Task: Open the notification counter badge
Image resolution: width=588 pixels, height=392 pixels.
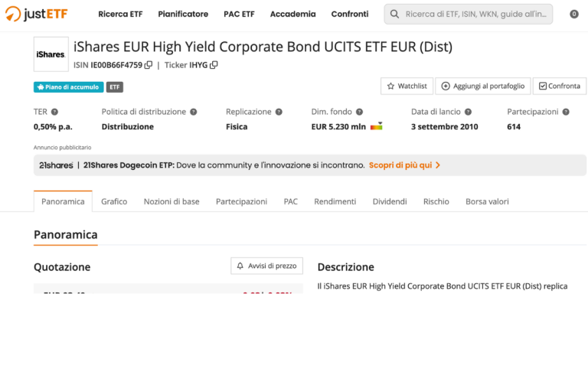Action: [573, 15]
